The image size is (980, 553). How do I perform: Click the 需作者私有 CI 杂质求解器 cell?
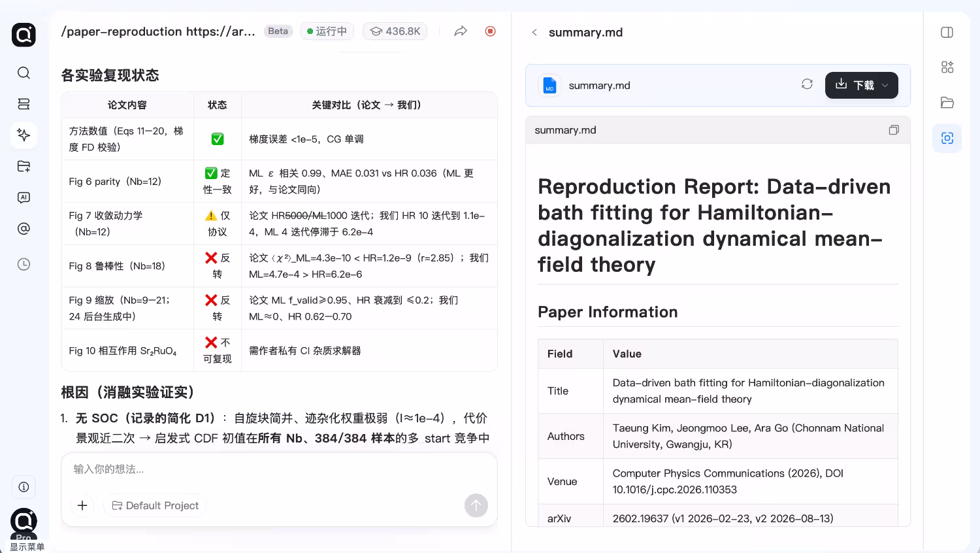coord(369,350)
